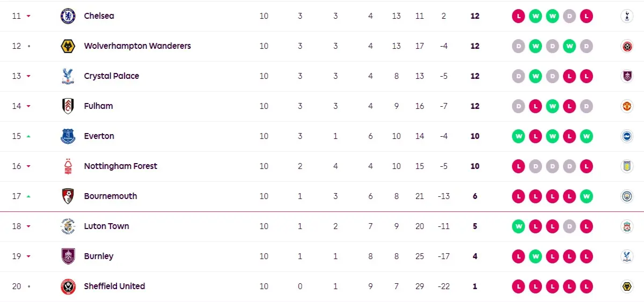Select Everton's most recent win form badge

(x=587, y=136)
